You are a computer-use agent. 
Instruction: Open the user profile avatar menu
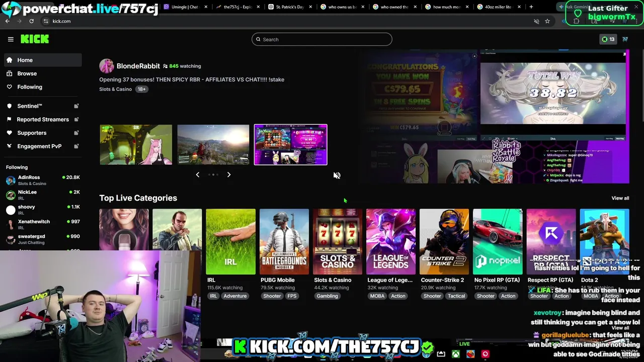click(x=625, y=39)
